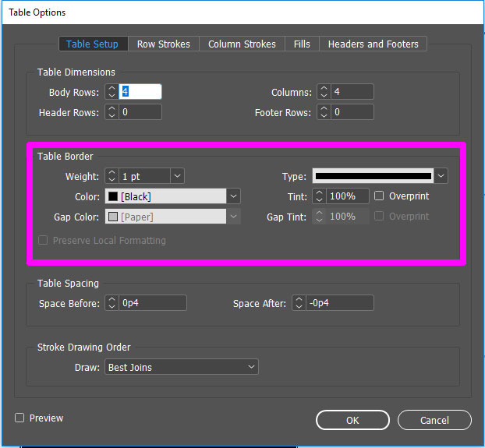This screenshot has width=485, height=448.
Task: Enable the Preview checkbox
Action: (x=20, y=418)
